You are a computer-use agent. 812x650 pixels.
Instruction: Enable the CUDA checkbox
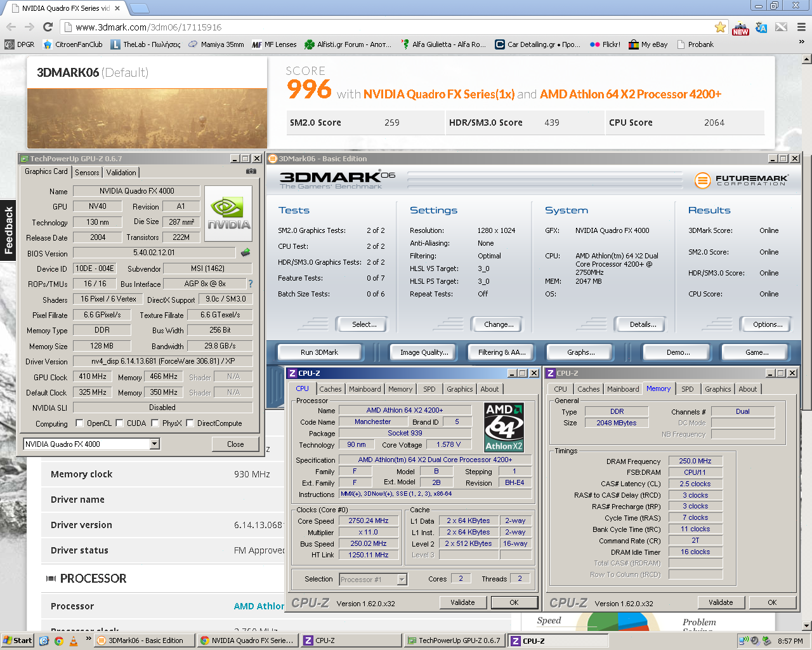[x=119, y=423]
